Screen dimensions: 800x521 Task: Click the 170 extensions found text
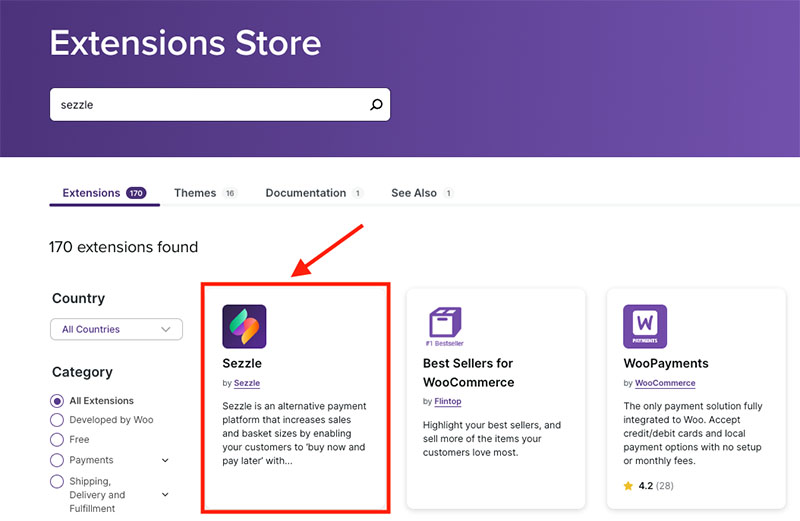tap(123, 247)
